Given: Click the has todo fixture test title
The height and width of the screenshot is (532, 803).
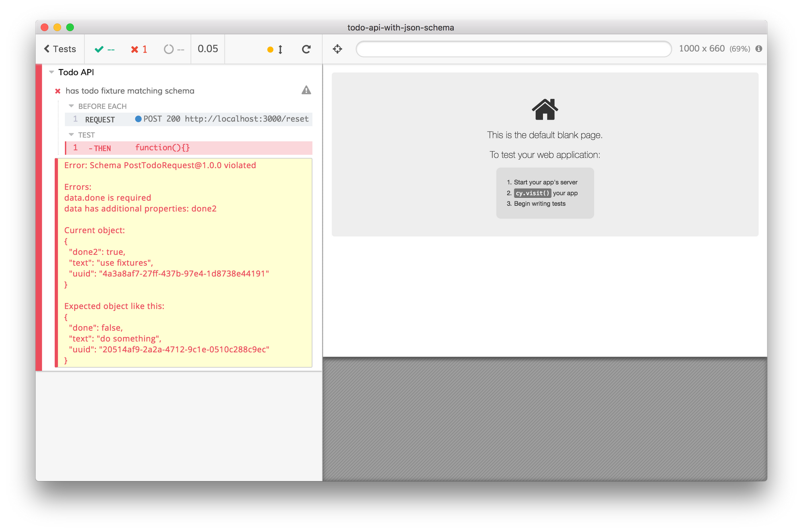Looking at the screenshot, I should [x=130, y=91].
